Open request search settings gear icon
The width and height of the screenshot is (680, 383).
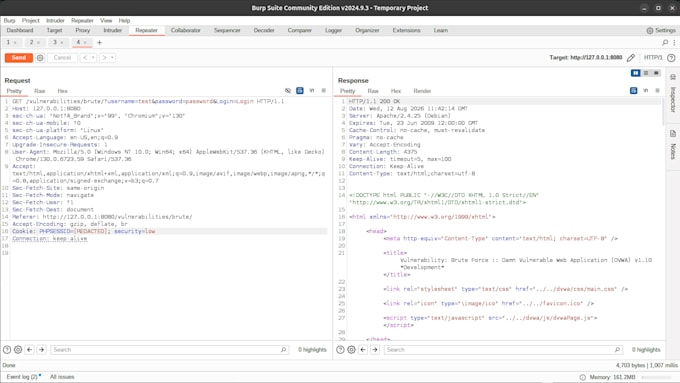[18, 350]
